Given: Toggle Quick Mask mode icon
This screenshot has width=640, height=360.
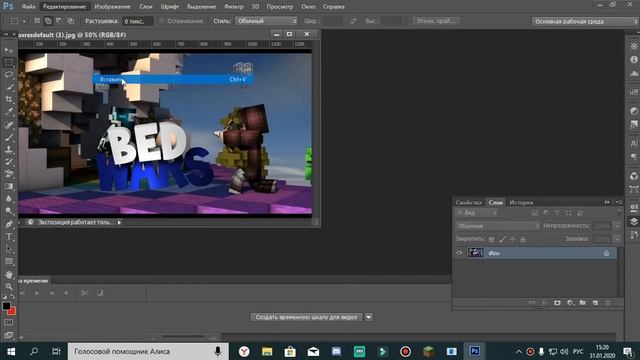Looking at the screenshot, I should click(9, 323).
